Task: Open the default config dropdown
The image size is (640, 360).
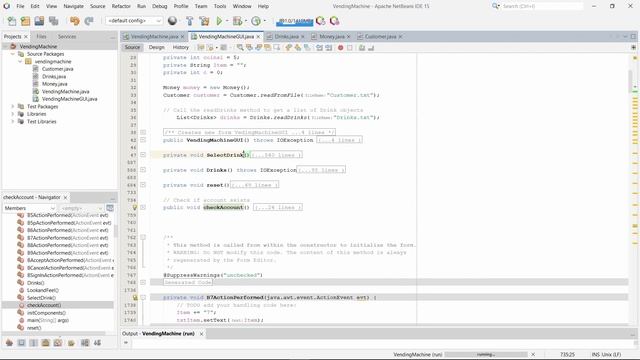Action: (x=134, y=20)
